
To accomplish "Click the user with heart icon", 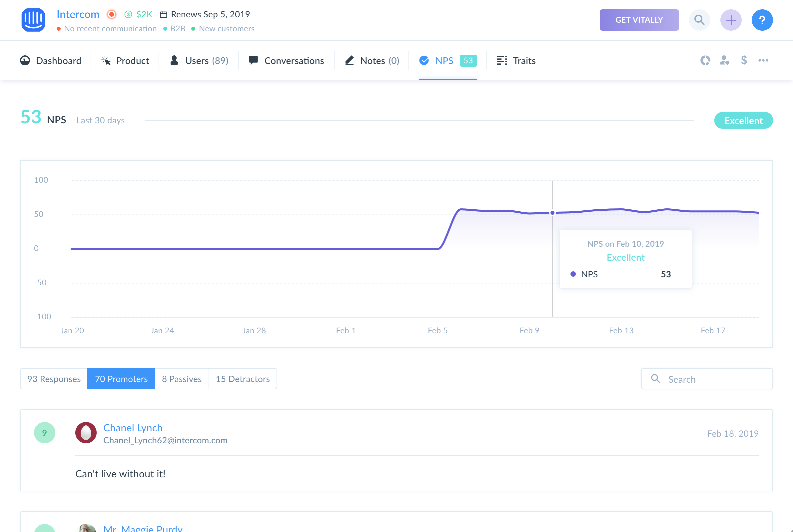I will [724, 60].
